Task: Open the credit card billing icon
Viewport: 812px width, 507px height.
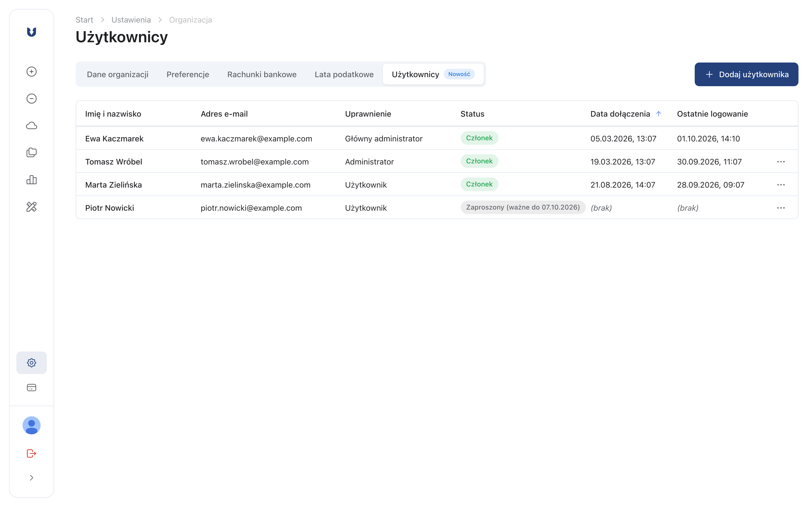Action: click(x=32, y=388)
